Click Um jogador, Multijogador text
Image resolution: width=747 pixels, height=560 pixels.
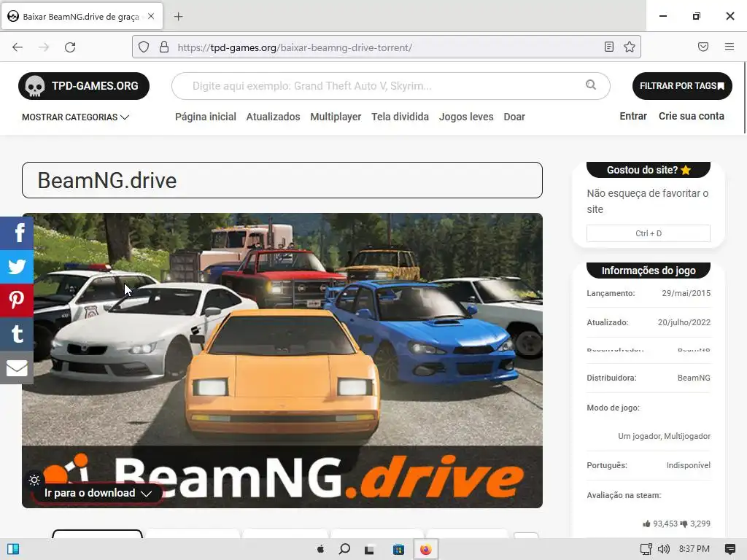click(x=664, y=436)
